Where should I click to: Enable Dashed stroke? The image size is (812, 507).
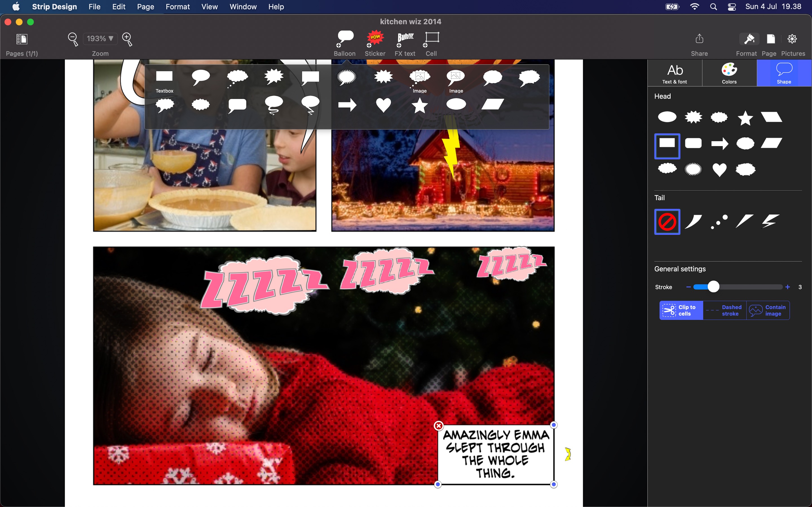click(724, 310)
